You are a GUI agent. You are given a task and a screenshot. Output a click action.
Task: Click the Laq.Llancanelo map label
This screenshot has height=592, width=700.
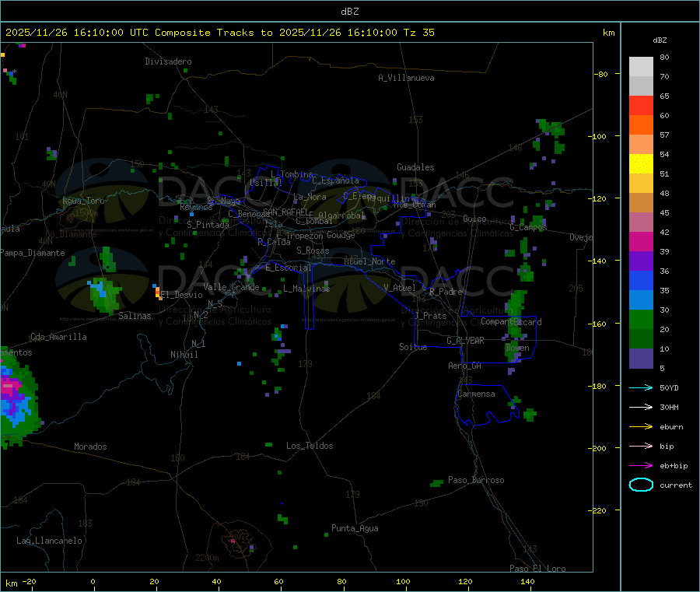point(49,541)
